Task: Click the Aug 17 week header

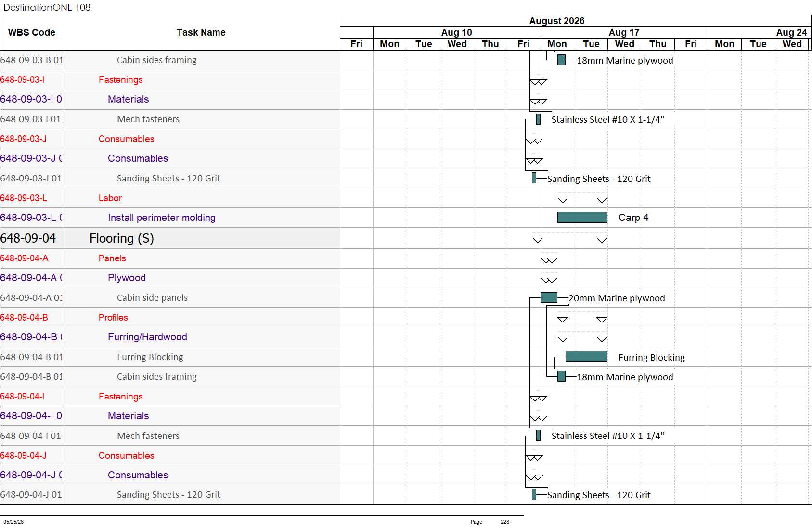Action: [624, 32]
